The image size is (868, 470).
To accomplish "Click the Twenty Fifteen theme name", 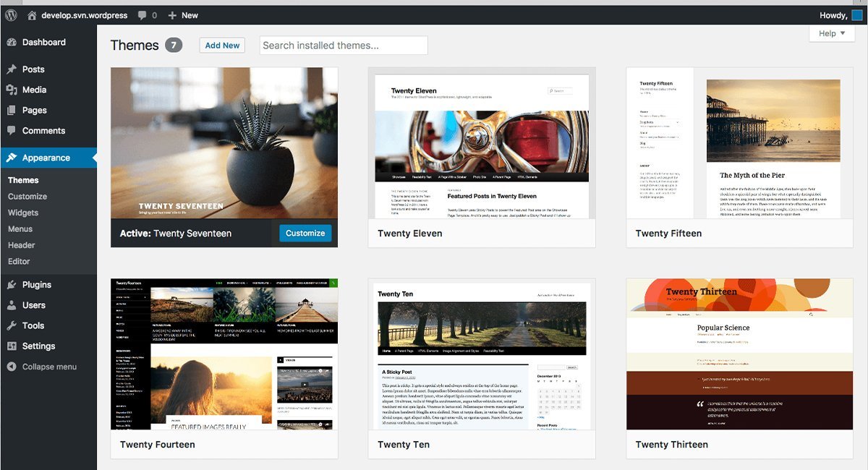I will pyautogui.click(x=668, y=234).
